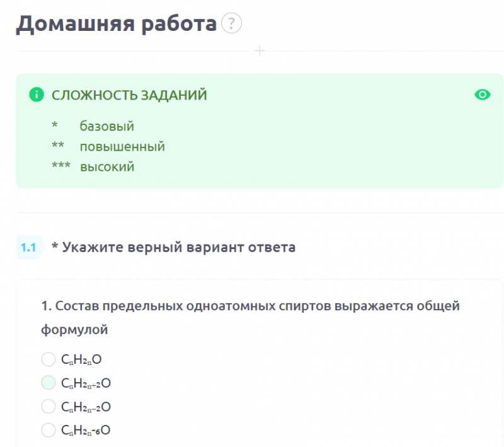Choose the CnH2n+2O radio option

tap(49, 383)
